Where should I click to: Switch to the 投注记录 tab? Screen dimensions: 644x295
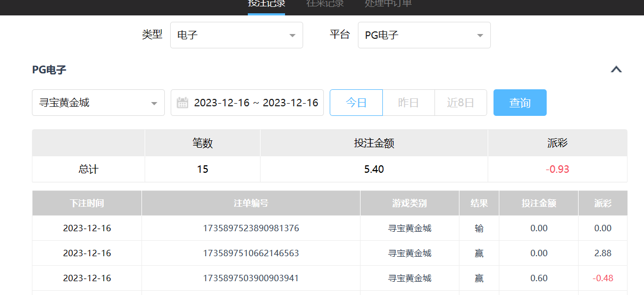point(266,4)
